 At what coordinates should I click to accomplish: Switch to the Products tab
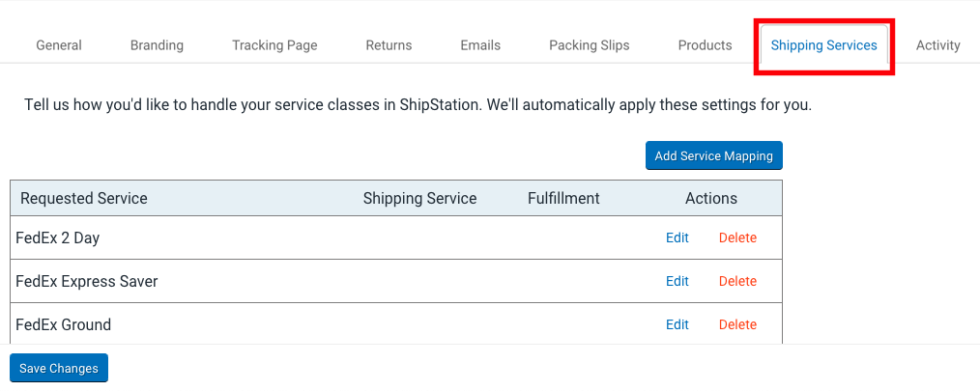click(705, 45)
